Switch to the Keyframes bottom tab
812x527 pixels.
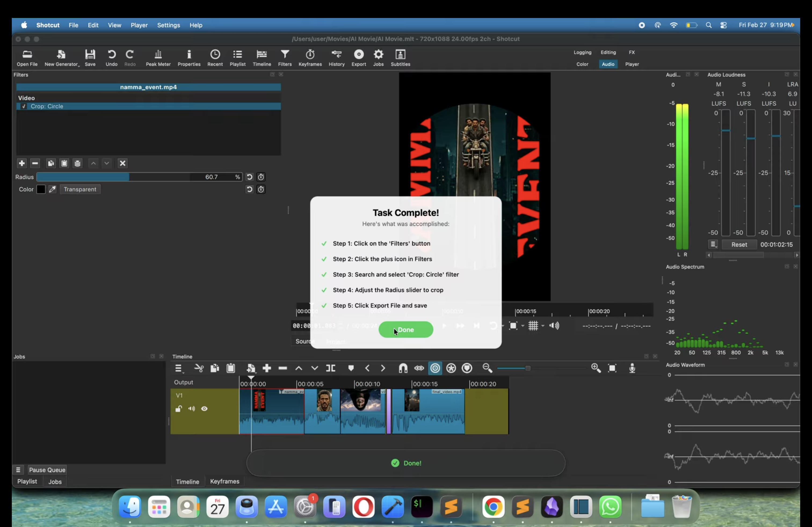(x=224, y=481)
